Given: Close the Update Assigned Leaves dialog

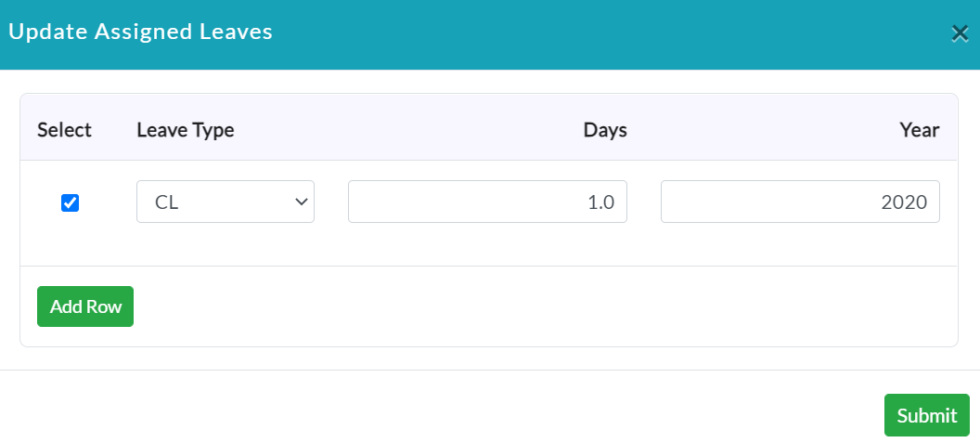Looking at the screenshot, I should click(960, 33).
